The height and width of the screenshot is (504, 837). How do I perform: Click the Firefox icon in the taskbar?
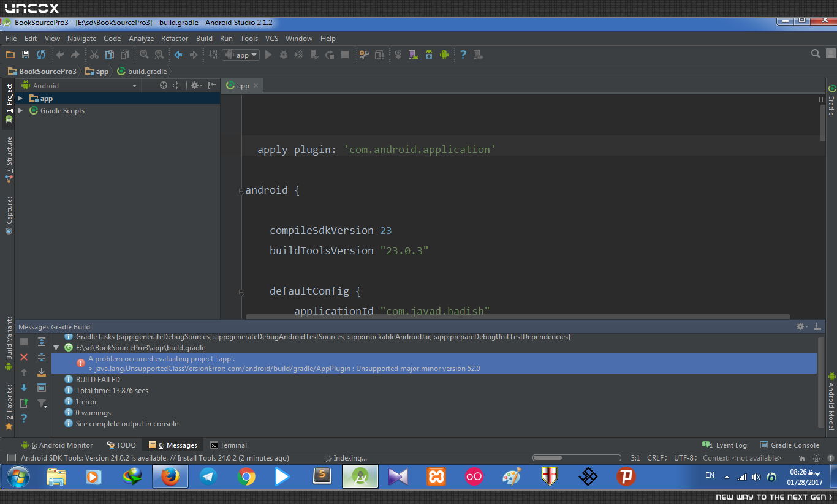[170, 476]
